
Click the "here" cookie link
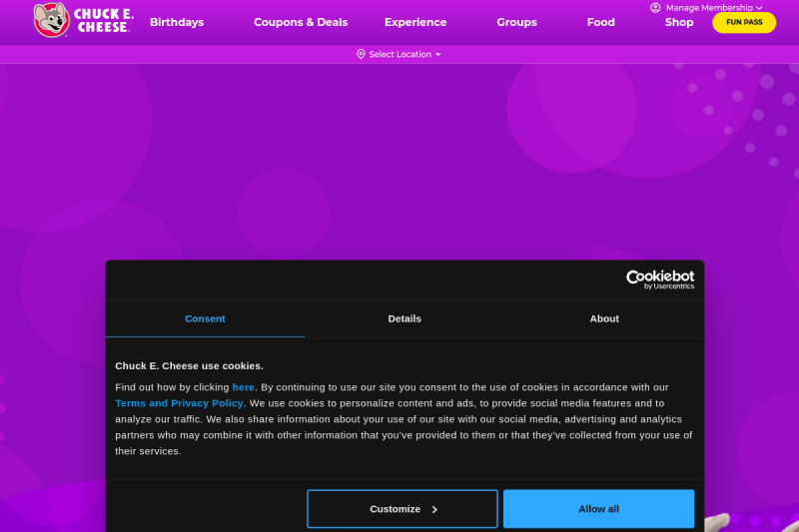pyautogui.click(x=243, y=387)
